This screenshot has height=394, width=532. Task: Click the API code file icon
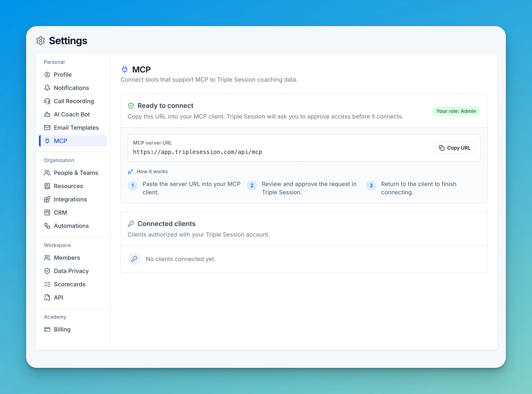47,297
